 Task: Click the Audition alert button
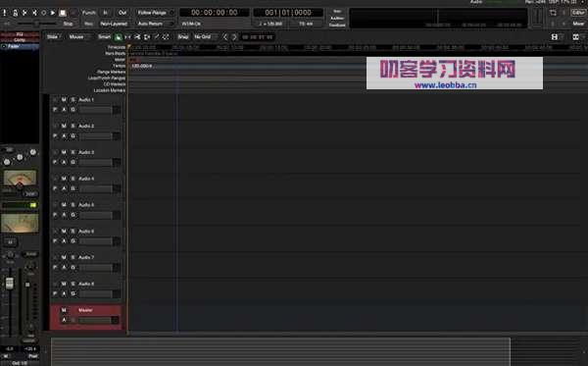coord(337,18)
